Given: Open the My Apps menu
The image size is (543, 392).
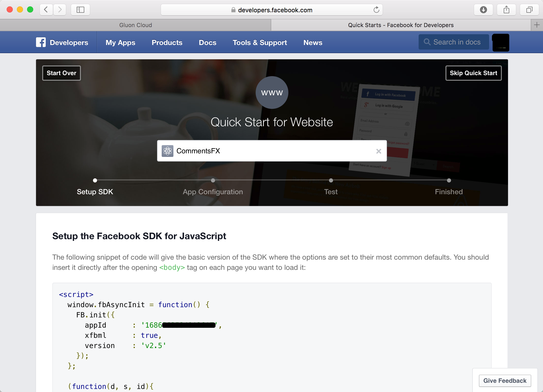Looking at the screenshot, I should point(121,42).
